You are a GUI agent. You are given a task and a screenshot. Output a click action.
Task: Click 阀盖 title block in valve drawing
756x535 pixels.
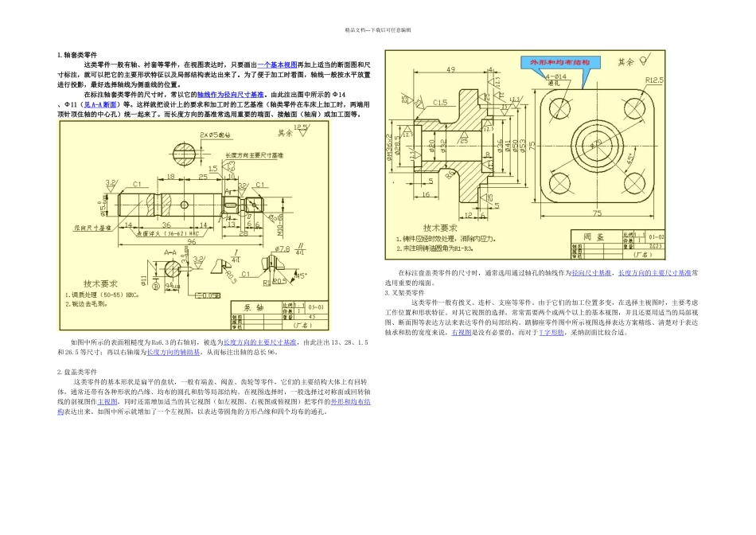pos(618,244)
